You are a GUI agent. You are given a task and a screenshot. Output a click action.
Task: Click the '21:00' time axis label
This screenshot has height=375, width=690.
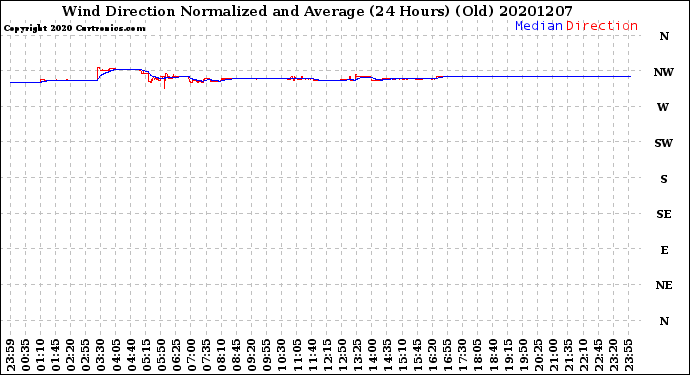553,355
